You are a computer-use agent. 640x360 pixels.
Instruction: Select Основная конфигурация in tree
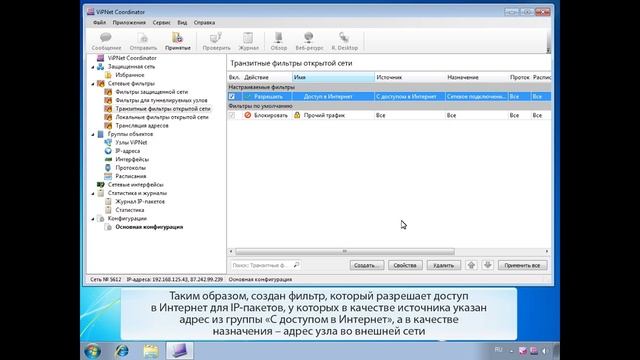tap(149, 227)
